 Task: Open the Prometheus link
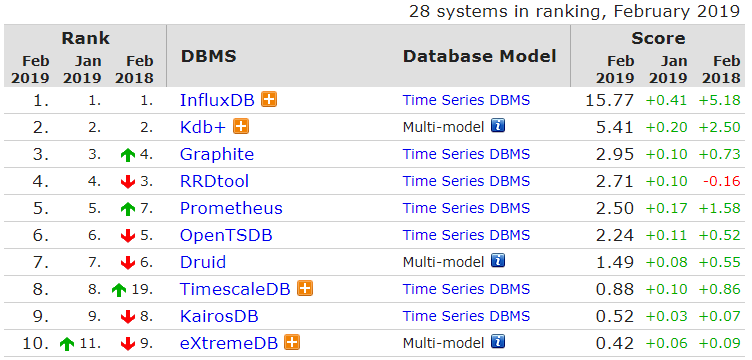pyautogui.click(x=231, y=208)
